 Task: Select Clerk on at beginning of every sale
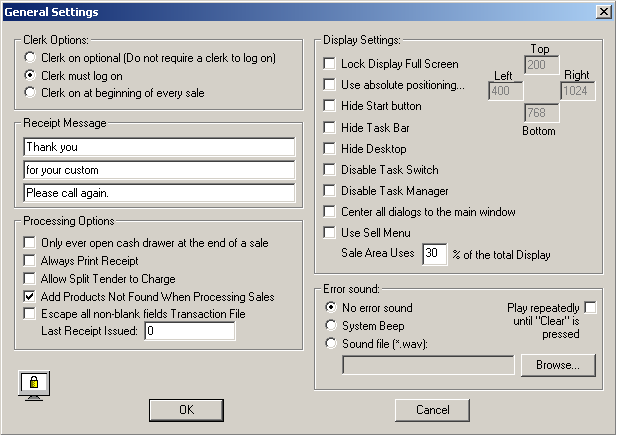tap(32, 92)
